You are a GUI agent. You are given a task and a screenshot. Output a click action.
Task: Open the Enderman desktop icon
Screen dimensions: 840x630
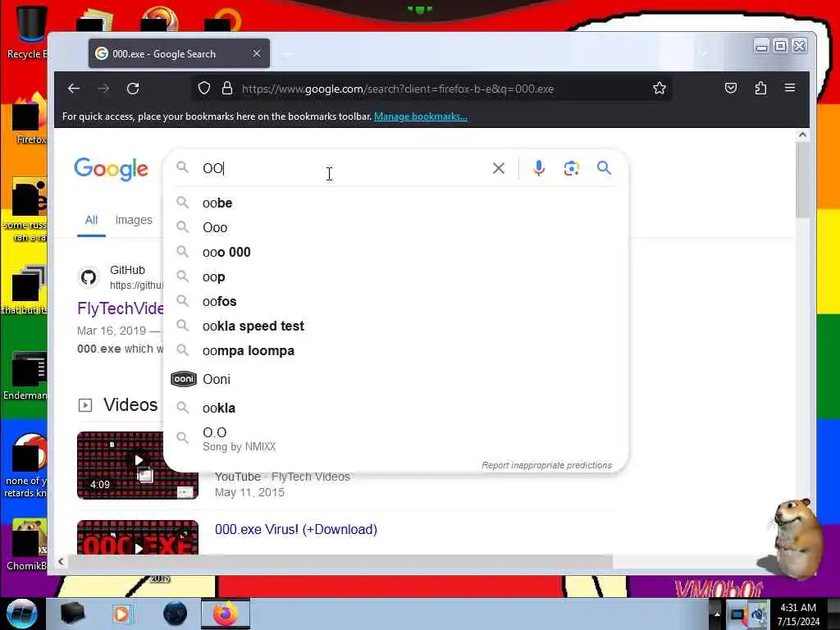(x=25, y=377)
